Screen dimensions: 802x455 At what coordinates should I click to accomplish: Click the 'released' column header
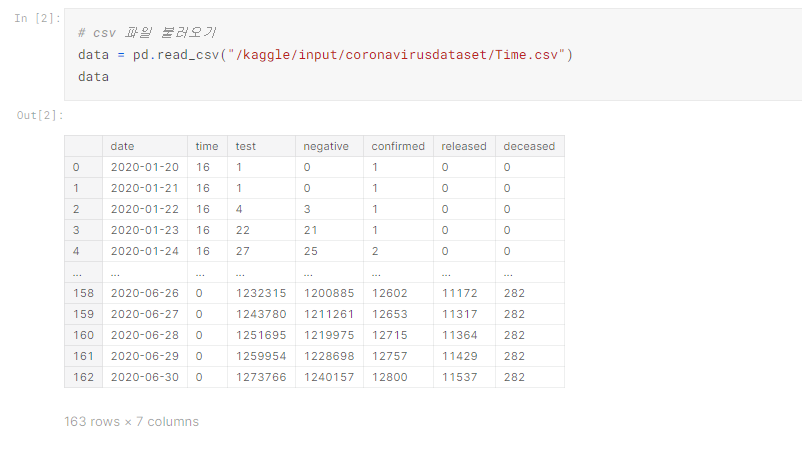click(464, 146)
